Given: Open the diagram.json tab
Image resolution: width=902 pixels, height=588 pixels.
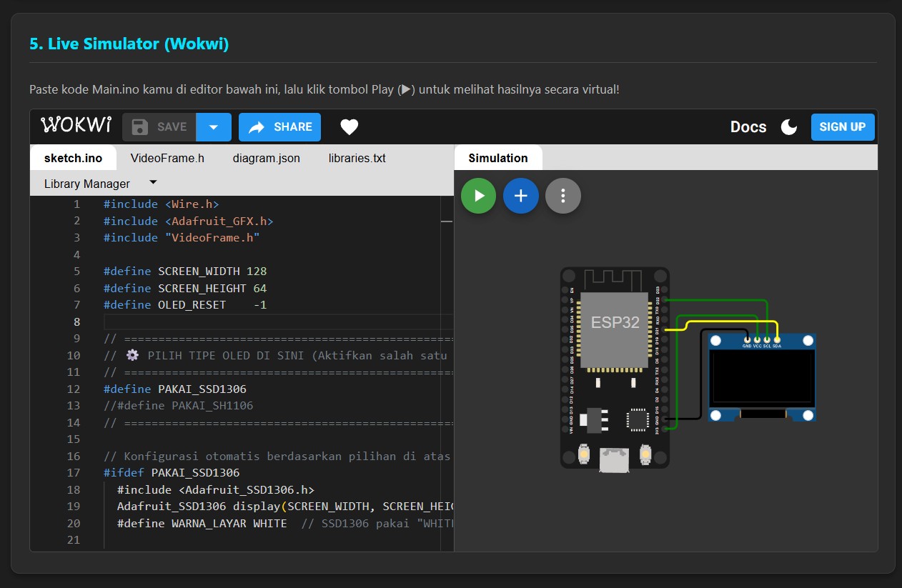Looking at the screenshot, I should tap(267, 158).
